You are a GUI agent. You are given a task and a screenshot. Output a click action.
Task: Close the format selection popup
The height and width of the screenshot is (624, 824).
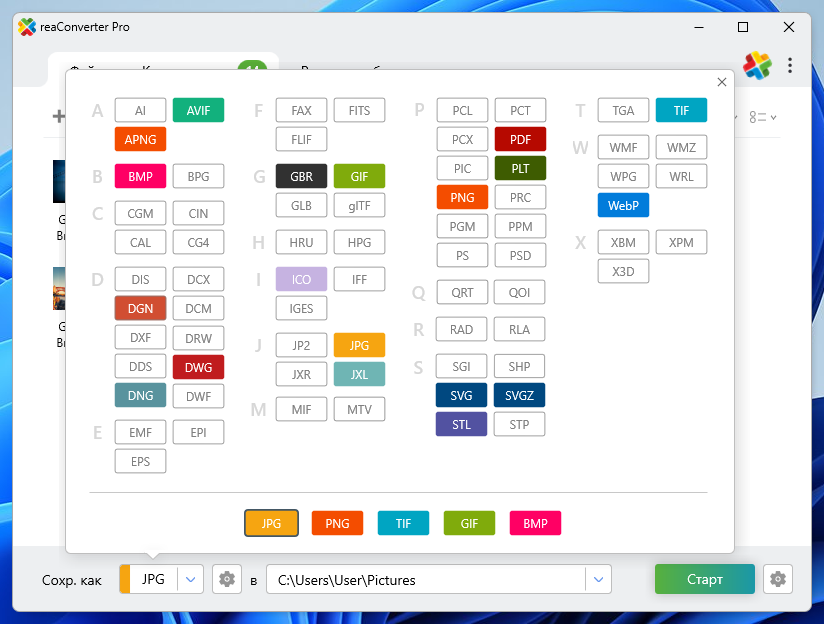[x=722, y=83]
